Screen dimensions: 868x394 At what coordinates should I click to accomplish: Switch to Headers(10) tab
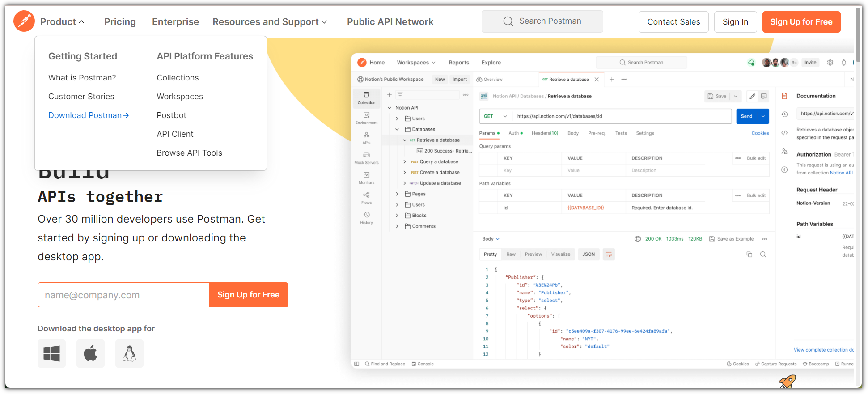coord(545,133)
